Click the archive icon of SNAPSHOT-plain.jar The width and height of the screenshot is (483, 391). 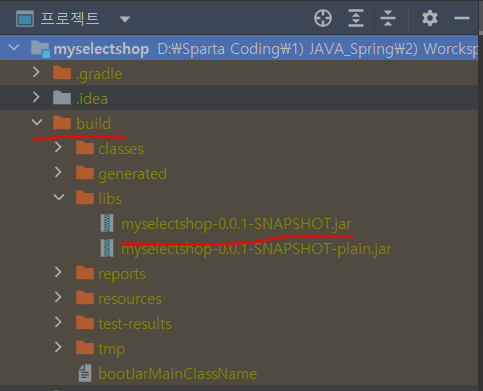(107, 248)
